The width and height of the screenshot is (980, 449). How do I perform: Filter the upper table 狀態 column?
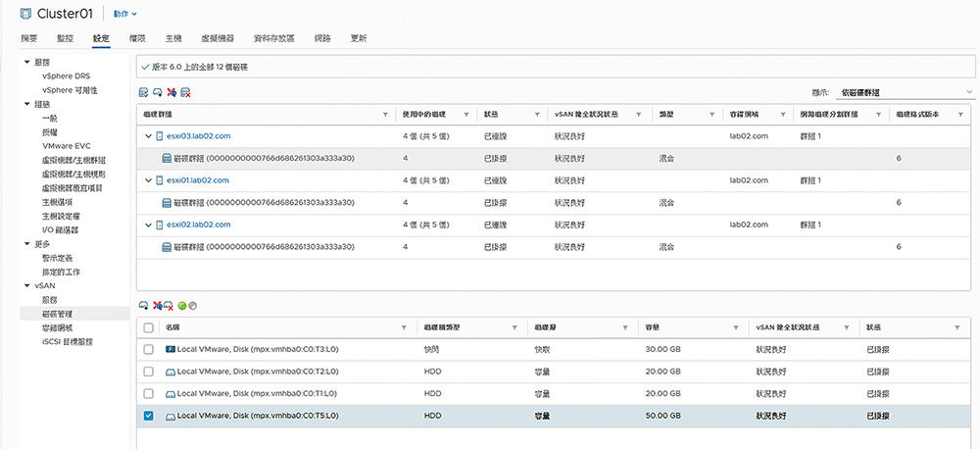(x=537, y=115)
